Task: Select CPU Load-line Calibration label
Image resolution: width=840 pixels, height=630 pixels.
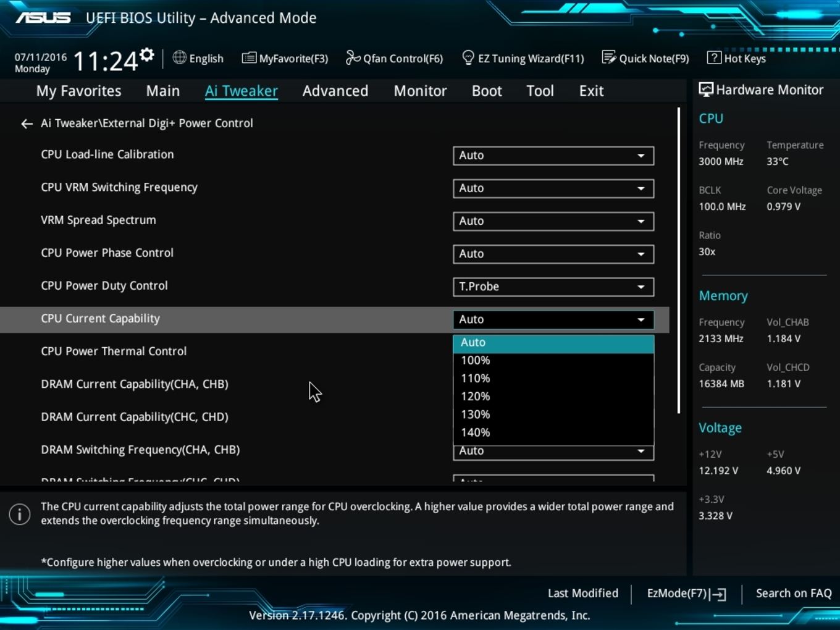Action: pos(107,154)
